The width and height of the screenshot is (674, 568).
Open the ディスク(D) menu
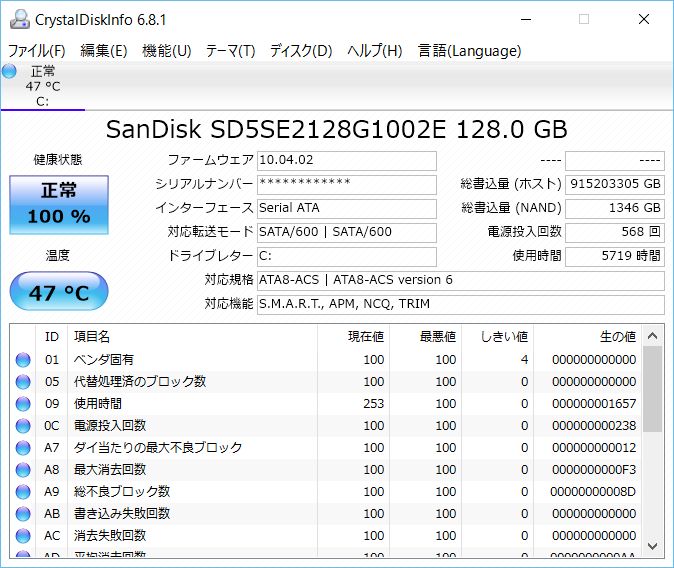click(301, 51)
